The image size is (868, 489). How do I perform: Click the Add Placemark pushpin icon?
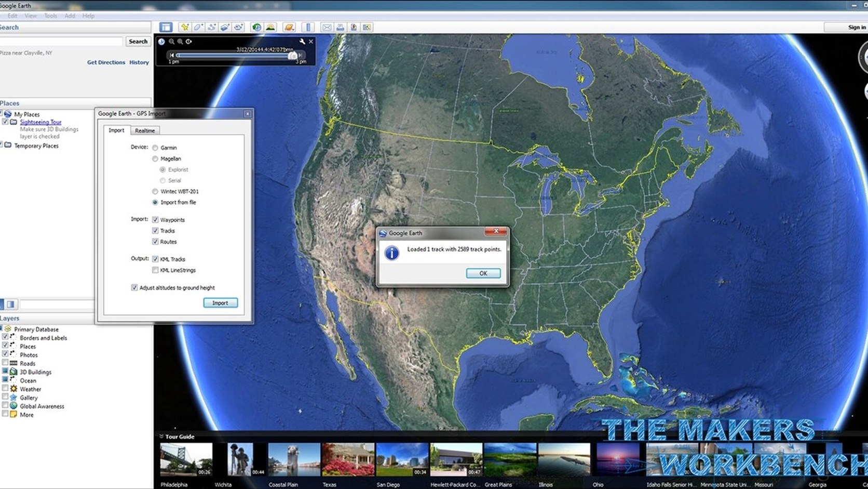[x=184, y=27]
